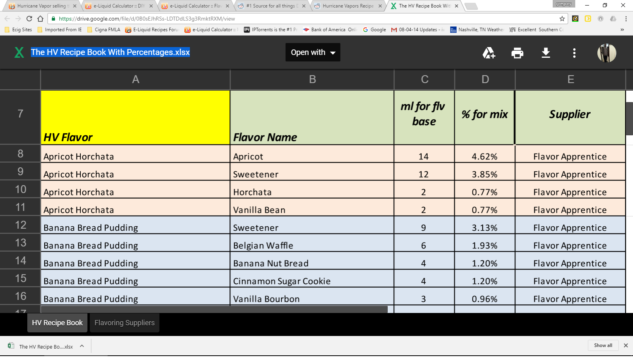Select the % for mix header cell
This screenshot has width=633, height=364.
[485, 118]
